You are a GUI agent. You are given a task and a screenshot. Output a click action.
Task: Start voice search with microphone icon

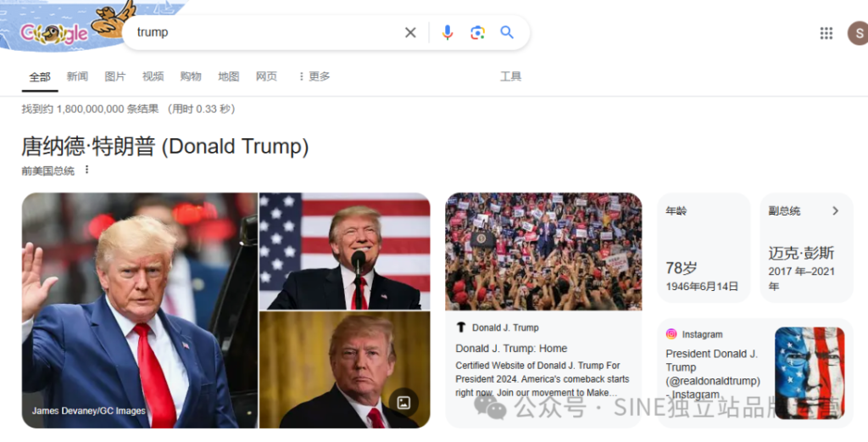[x=448, y=33]
